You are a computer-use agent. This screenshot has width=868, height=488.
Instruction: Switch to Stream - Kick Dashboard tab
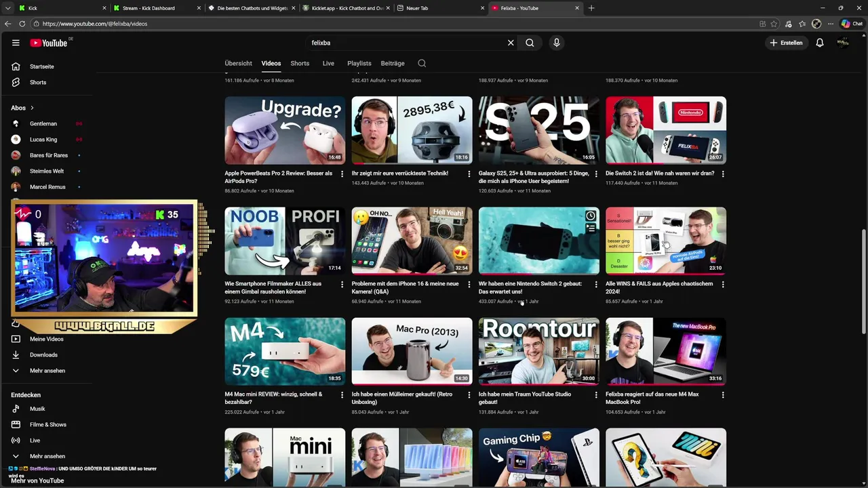coord(156,8)
